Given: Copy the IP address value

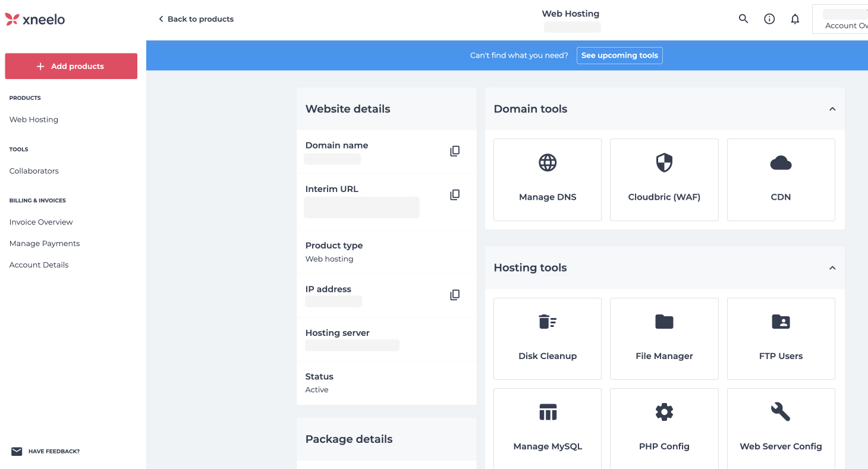Looking at the screenshot, I should (455, 295).
